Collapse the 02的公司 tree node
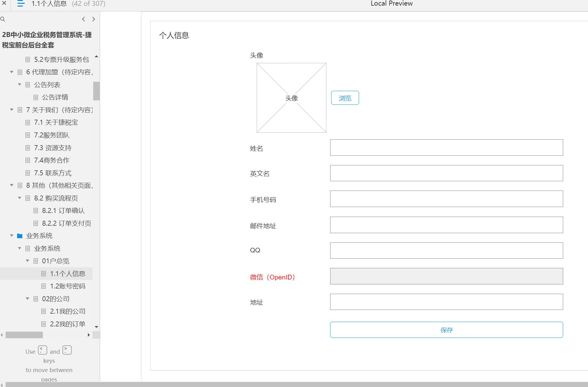The image size is (588, 387). coord(28,299)
